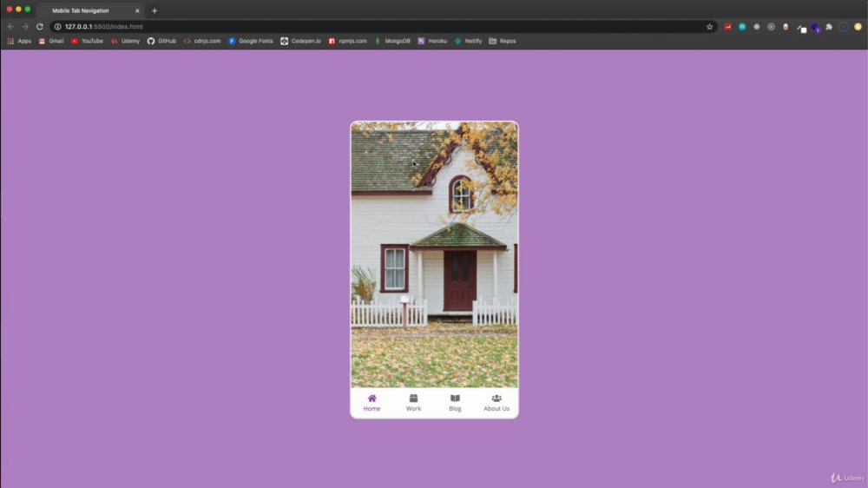Image resolution: width=868 pixels, height=488 pixels.
Task: Open the cdnjs.com bookmark
Action: click(202, 41)
